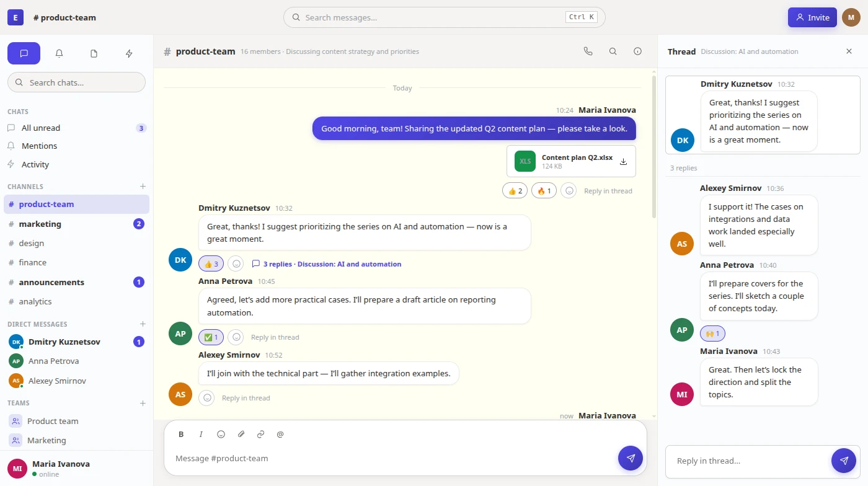Click the Message #product-team input

pyautogui.click(x=391, y=459)
